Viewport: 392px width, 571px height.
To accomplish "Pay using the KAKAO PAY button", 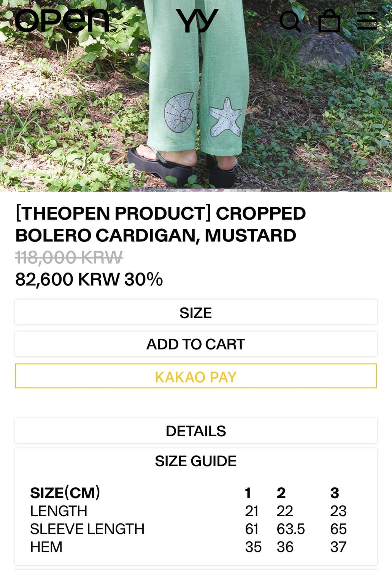I will 196,376.
